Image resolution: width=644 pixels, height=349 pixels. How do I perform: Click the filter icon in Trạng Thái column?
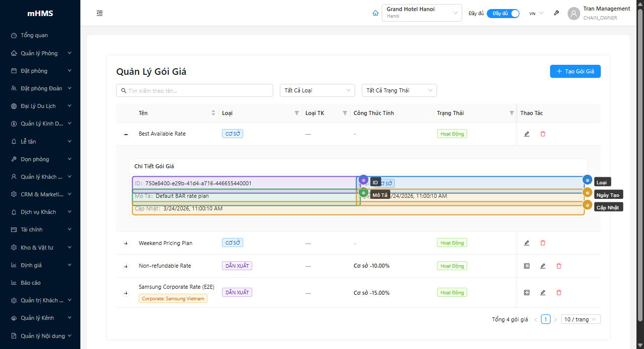[511, 113]
